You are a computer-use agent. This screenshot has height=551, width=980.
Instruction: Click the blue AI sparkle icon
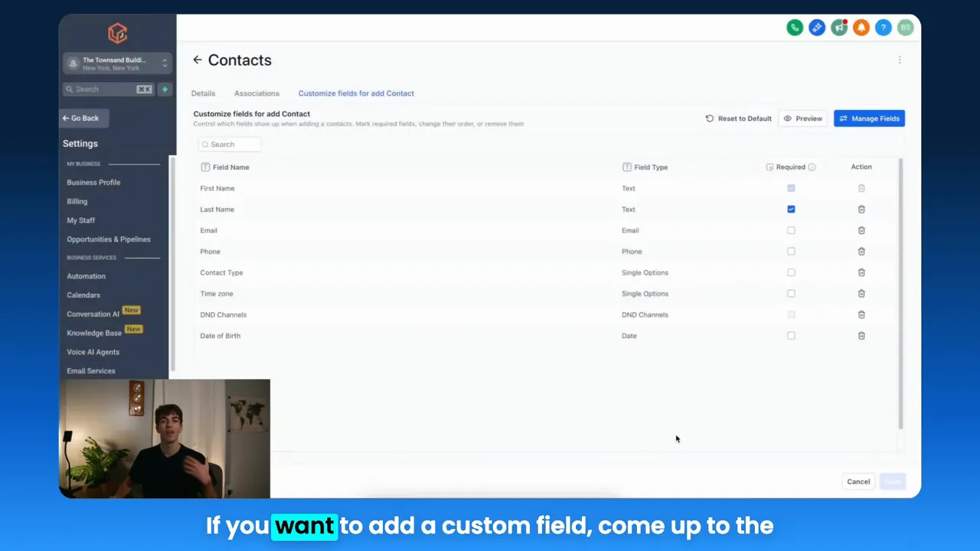pyautogui.click(x=817, y=28)
